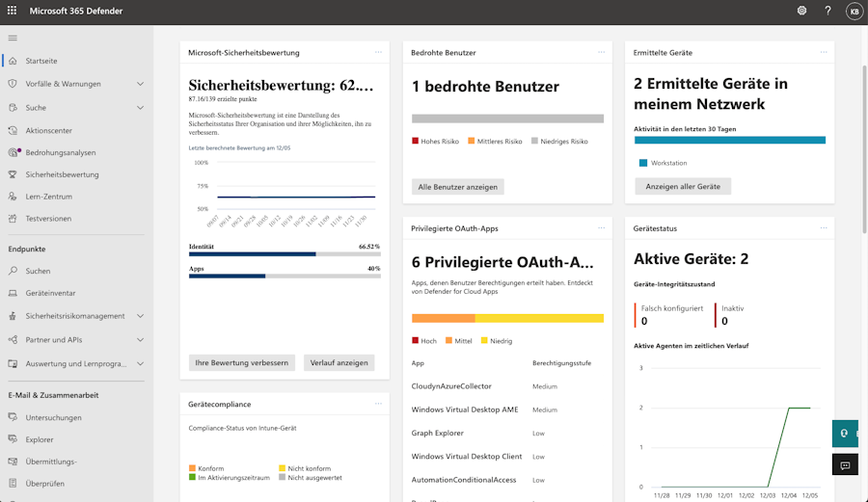Click the Aktionscenter icon

[13, 130]
